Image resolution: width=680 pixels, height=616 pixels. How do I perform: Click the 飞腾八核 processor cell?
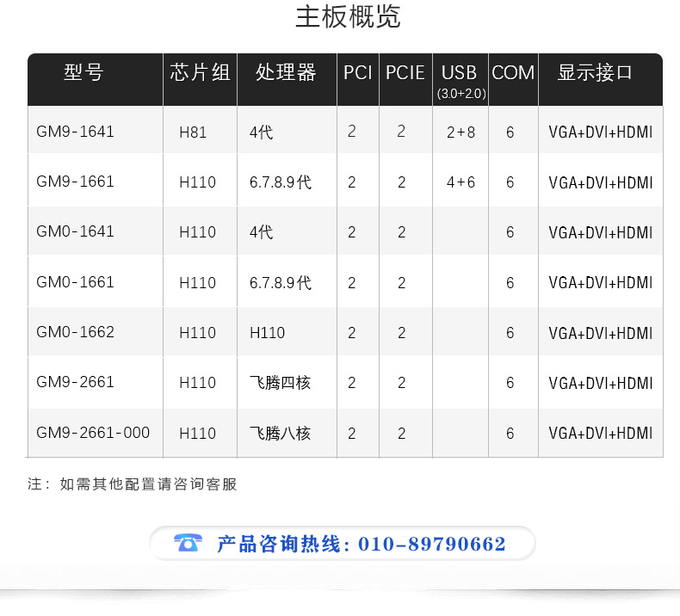[x=280, y=433]
